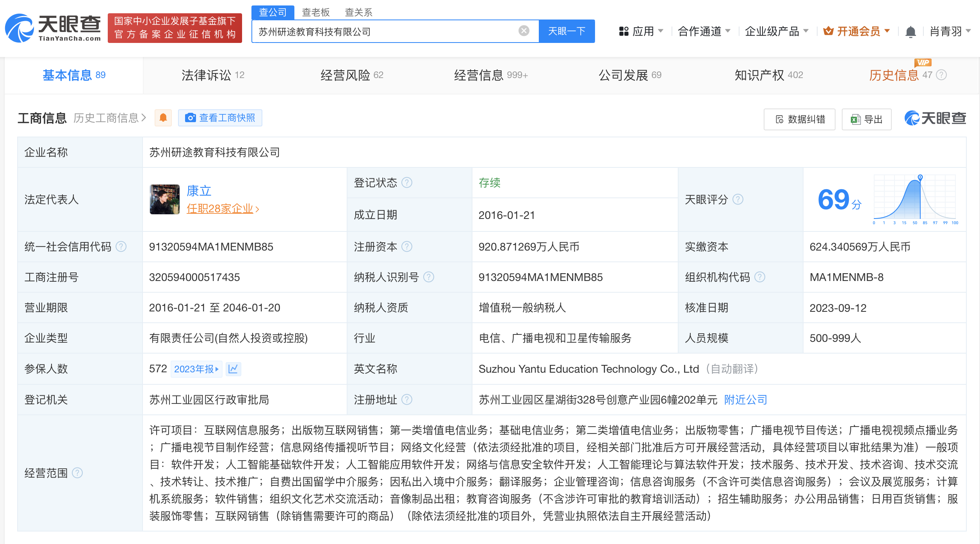Open the 附近公司 link
This screenshot has width=980, height=544.
(x=746, y=400)
